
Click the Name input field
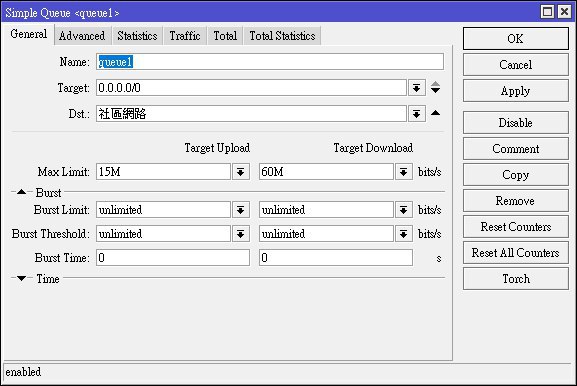270,62
